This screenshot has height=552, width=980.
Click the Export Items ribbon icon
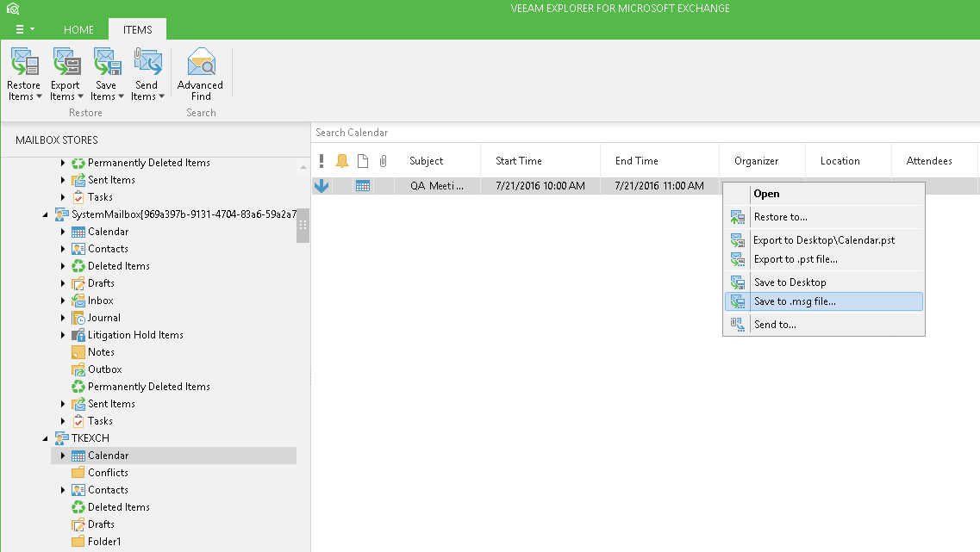66,63
